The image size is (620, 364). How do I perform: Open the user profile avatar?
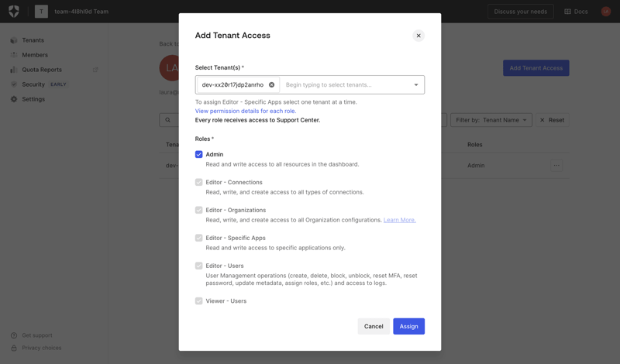pos(606,12)
